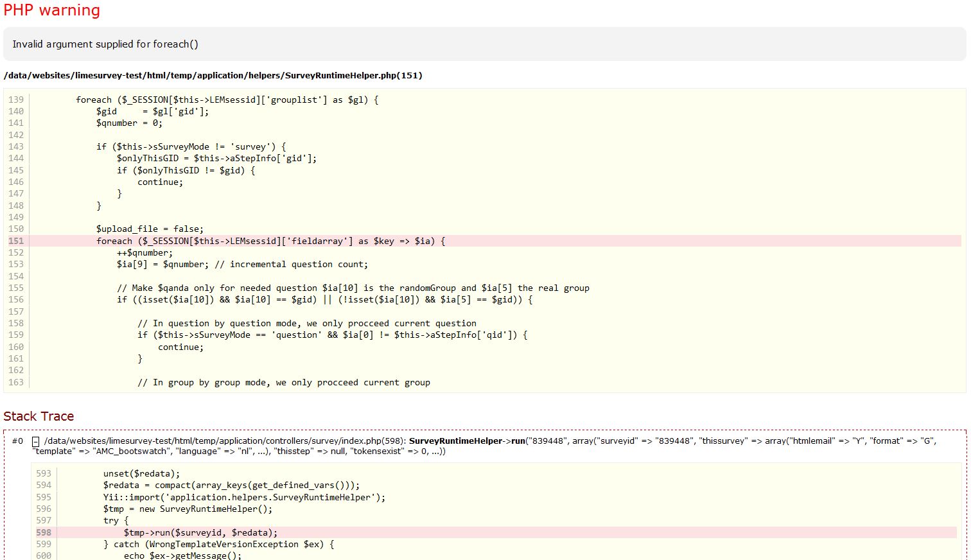
Task: Click the highlighted foreach fieldarray code line
Action: click(x=270, y=241)
